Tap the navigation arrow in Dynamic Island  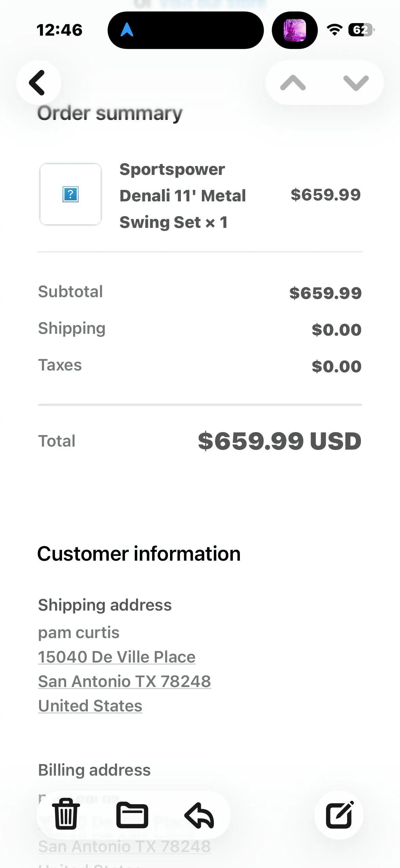click(x=127, y=30)
